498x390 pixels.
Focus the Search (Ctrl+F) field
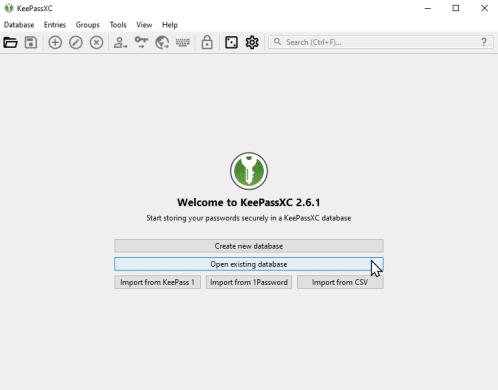(x=380, y=42)
